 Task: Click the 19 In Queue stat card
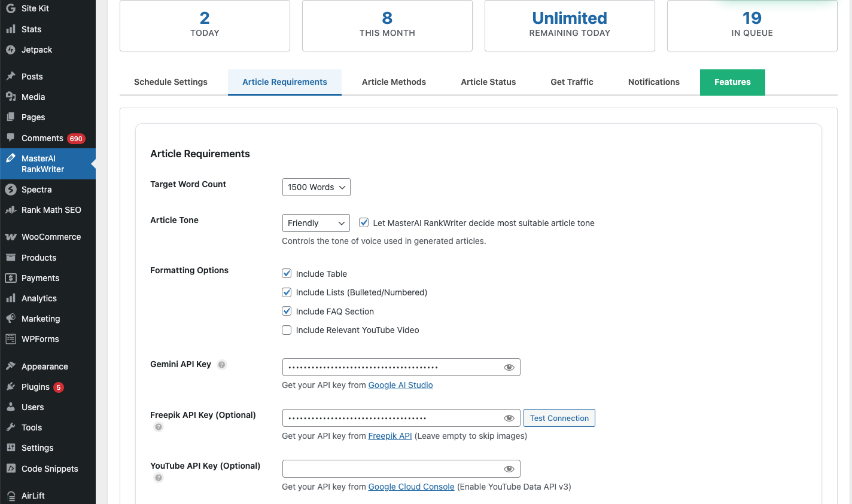[752, 25]
